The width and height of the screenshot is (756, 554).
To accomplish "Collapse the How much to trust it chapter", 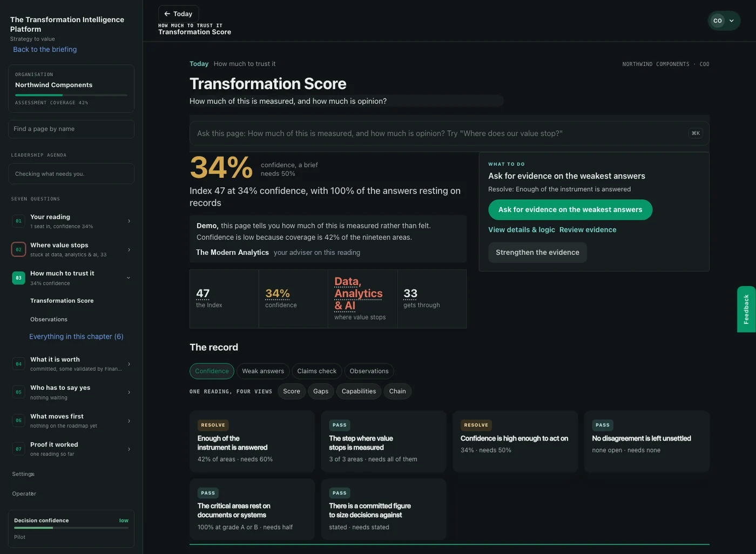I will [x=129, y=278].
